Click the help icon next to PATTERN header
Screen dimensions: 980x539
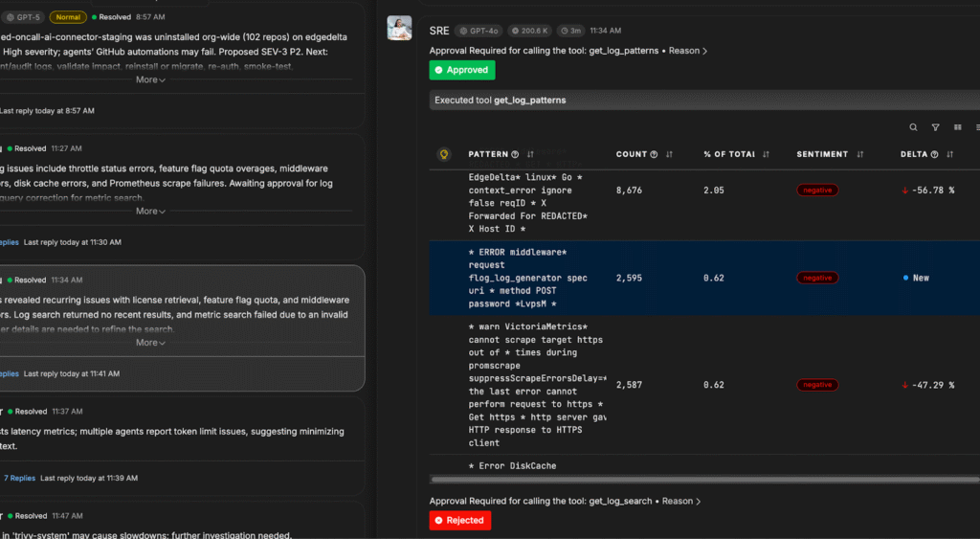coord(515,154)
